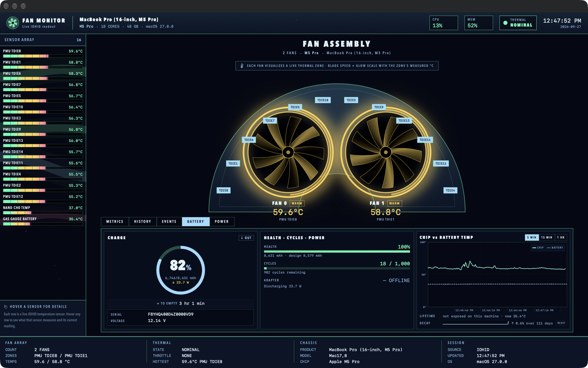
Task: Select the 1 HR chart range
Action: pos(561,237)
